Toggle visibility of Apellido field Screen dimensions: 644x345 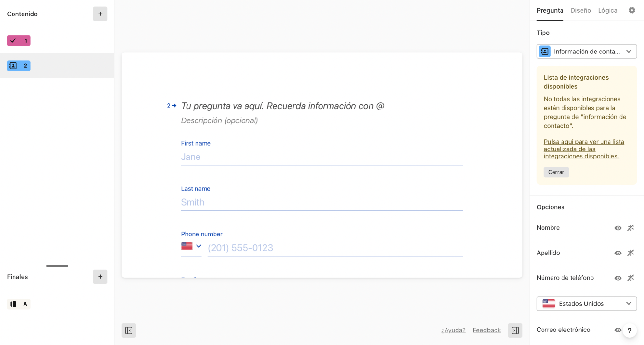(618, 253)
